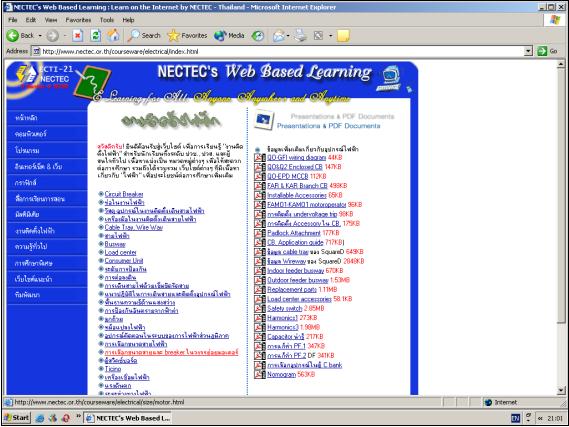This screenshot has height=427, width=569.
Task: Open the Search pane in the toolbar
Action: point(144,36)
